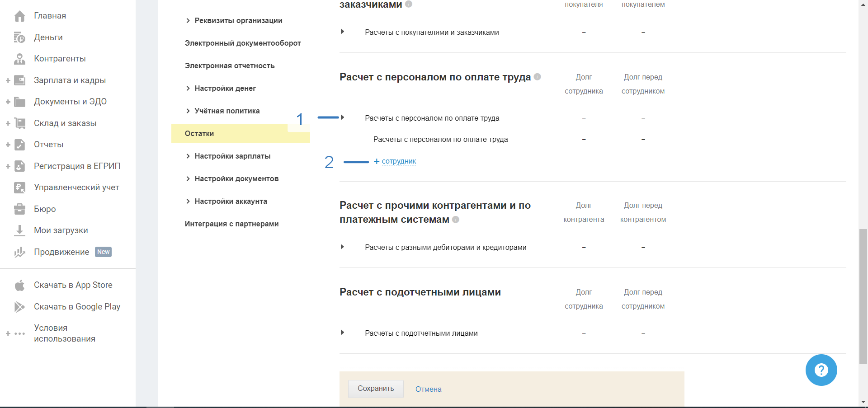Screen dimensions: 868x408
Task: Click the Документы и ЭДО folder icon
Action: tap(19, 102)
